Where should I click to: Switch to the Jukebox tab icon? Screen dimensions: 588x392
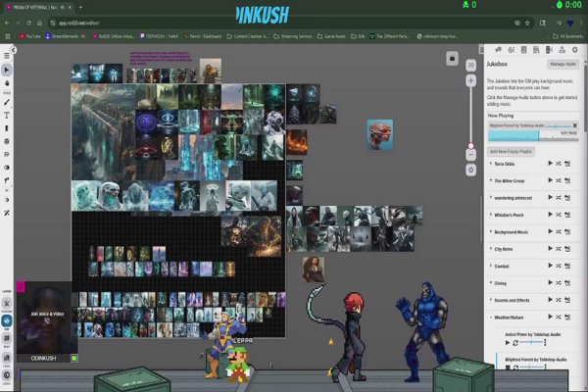coord(549,50)
